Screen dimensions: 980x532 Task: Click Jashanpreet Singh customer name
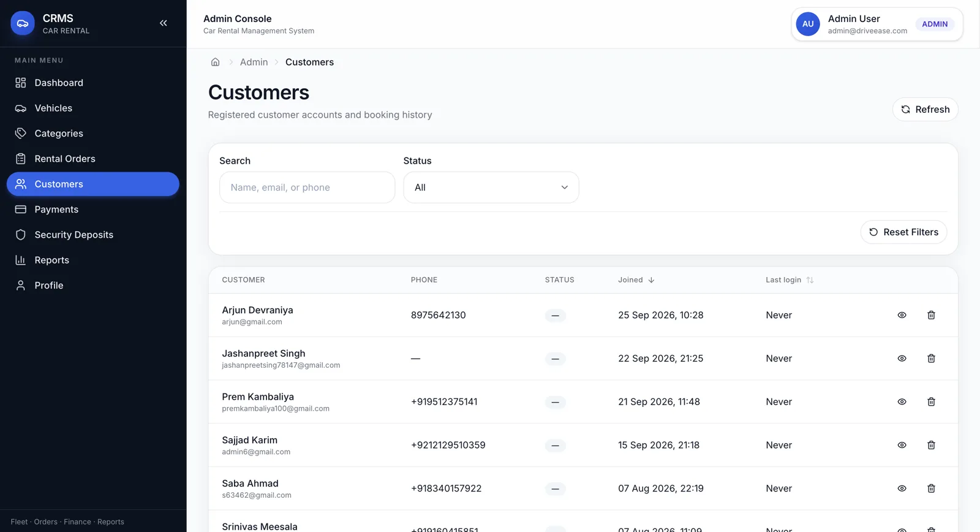point(263,354)
